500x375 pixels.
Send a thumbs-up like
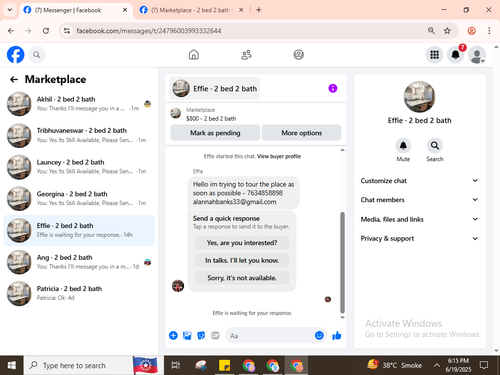[x=337, y=335]
